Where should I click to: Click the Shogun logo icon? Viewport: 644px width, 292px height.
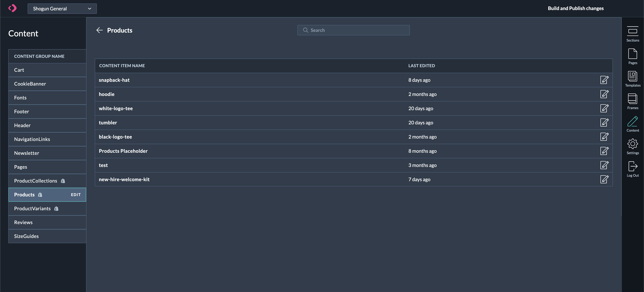point(12,8)
